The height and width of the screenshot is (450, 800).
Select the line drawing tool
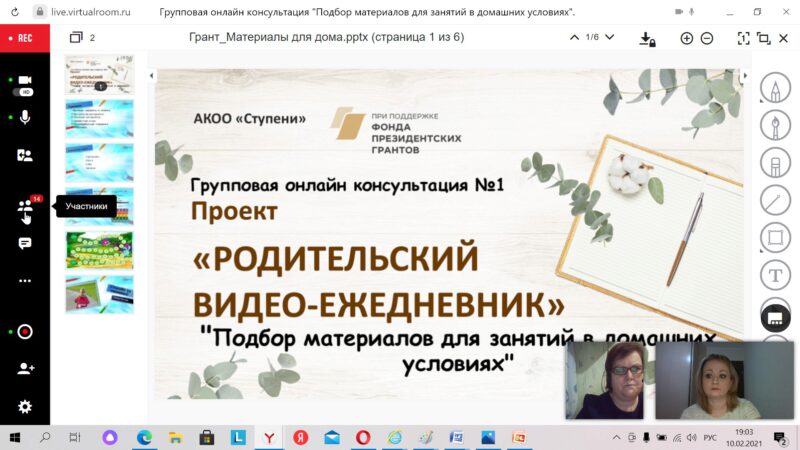775,200
